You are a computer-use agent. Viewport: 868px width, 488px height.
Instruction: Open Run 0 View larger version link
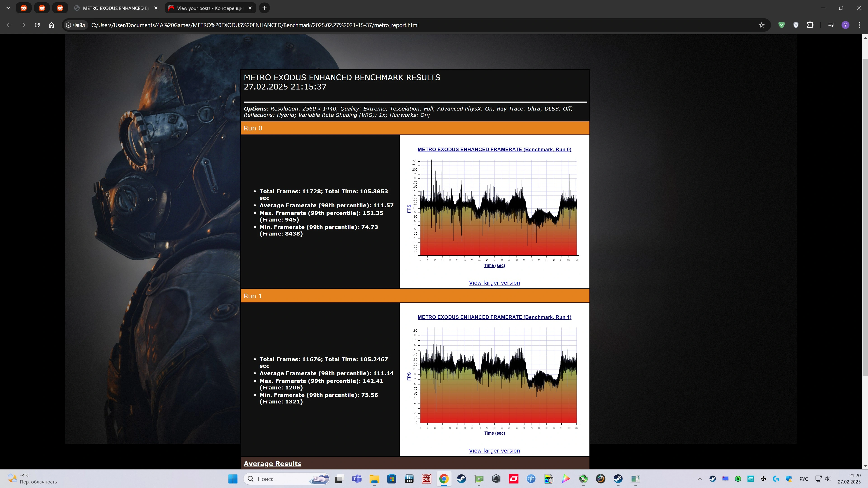coord(494,283)
